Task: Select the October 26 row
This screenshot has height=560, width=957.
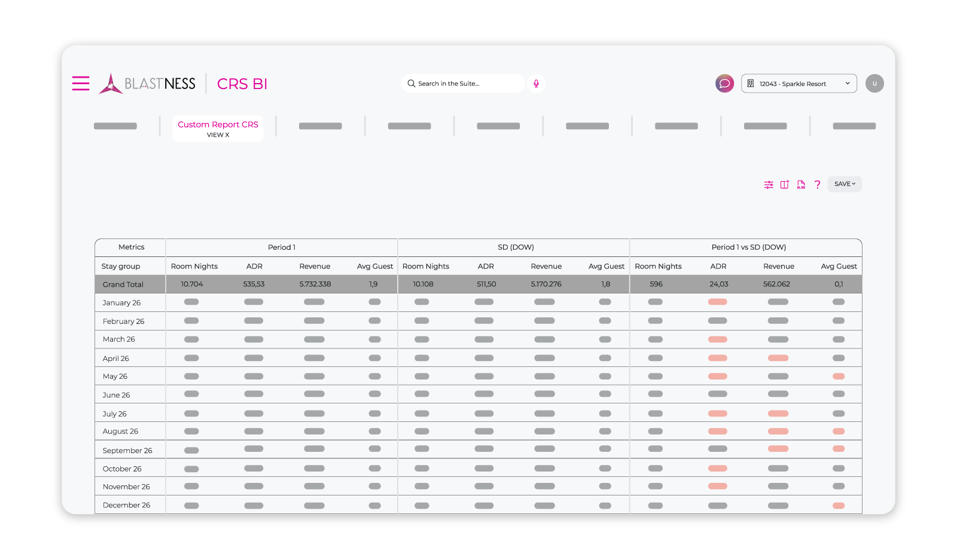Action: pyautogui.click(x=478, y=468)
